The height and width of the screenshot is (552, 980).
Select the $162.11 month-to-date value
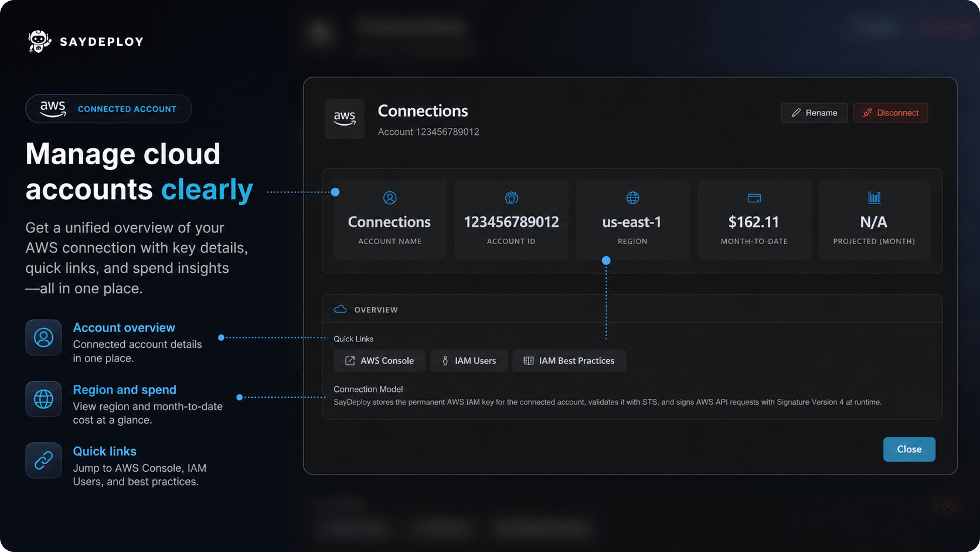pos(754,222)
